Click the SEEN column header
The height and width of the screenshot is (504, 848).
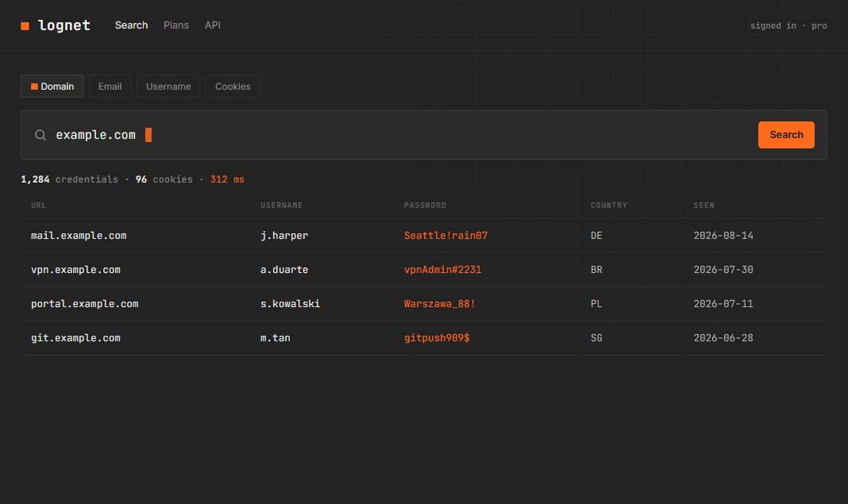pos(704,206)
